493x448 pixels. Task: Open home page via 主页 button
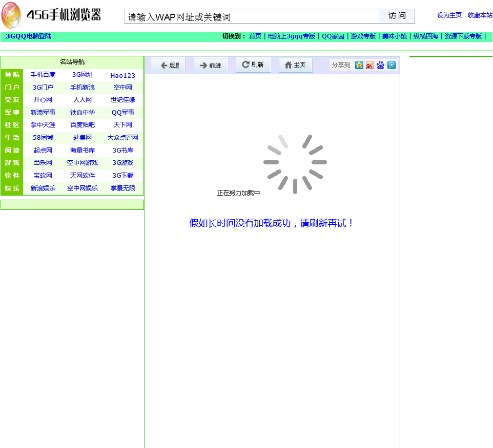pyautogui.click(x=296, y=65)
